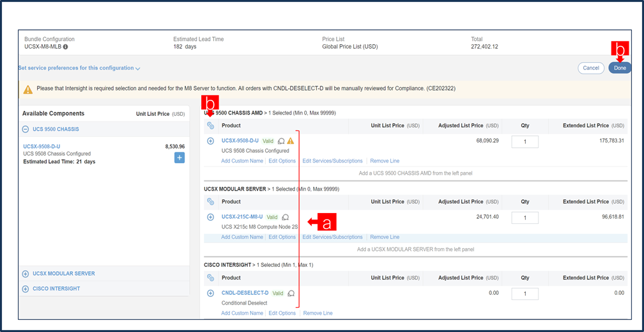Click the yellow warning icon in the Intersight banner
Image resolution: width=644 pixels, height=332 pixels.
[x=27, y=90]
